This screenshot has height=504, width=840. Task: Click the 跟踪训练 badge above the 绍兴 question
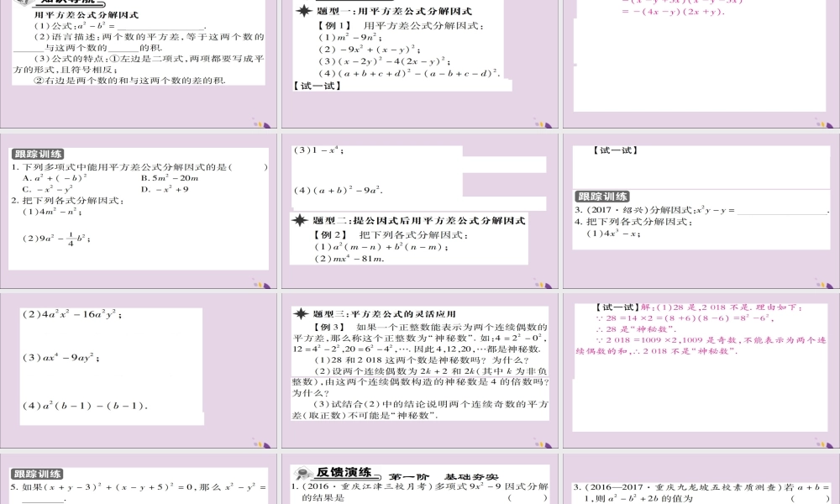click(x=602, y=197)
